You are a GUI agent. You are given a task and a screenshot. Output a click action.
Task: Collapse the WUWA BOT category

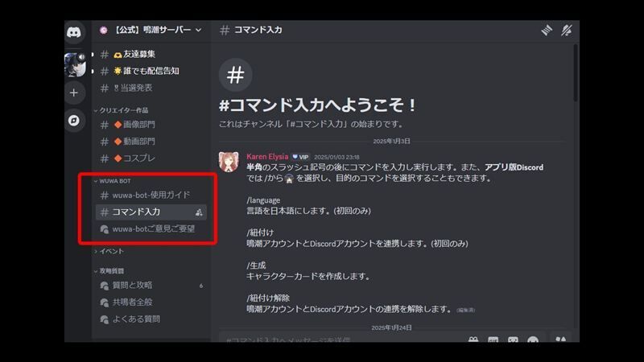pyautogui.click(x=113, y=181)
